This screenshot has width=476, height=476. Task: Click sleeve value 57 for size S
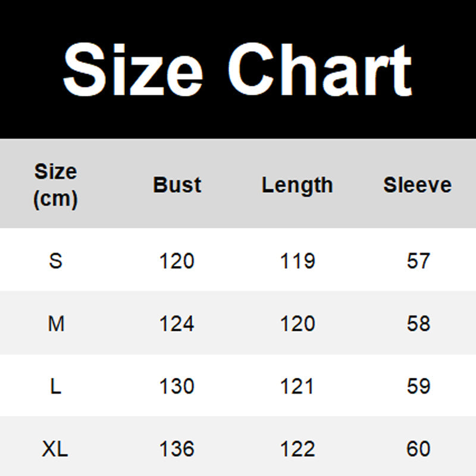click(x=418, y=261)
